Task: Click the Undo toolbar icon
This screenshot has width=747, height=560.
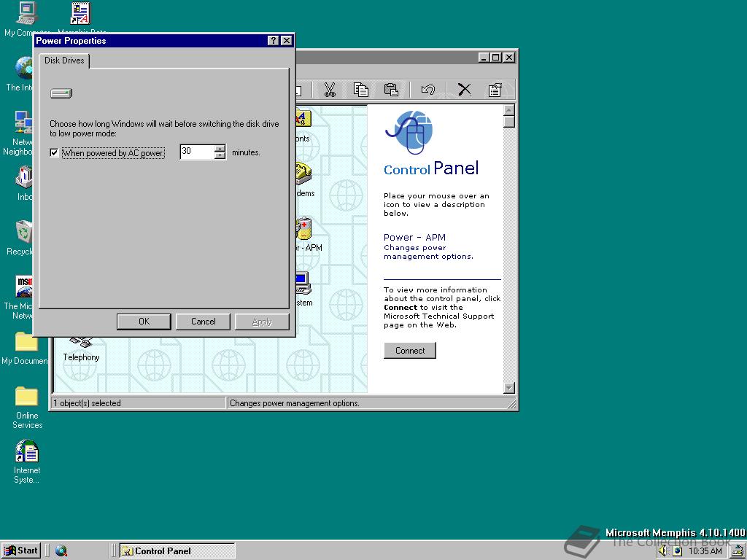Action: pos(428,90)
